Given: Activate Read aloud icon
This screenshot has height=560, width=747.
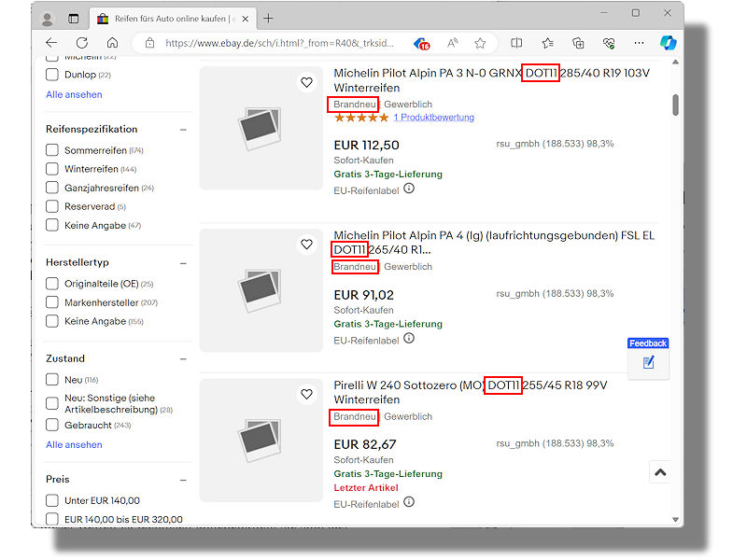Looking at the screenshot, I should (452, 43).
